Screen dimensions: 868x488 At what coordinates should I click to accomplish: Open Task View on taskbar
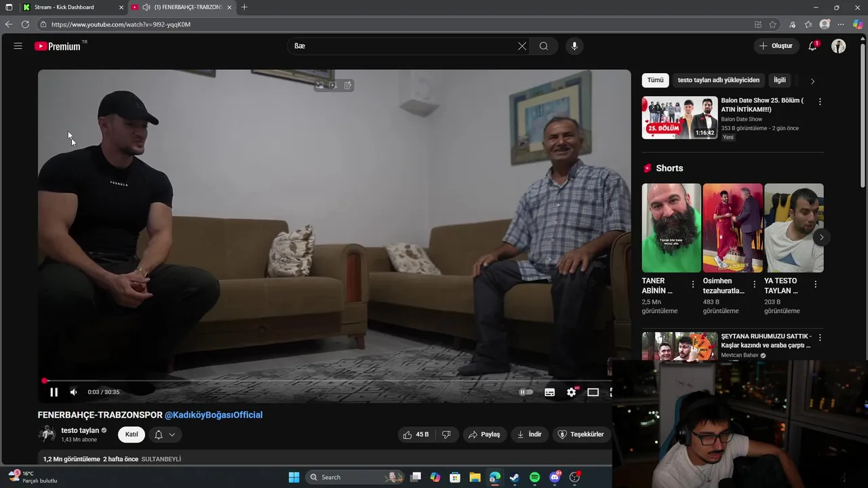tap(416, 477)
